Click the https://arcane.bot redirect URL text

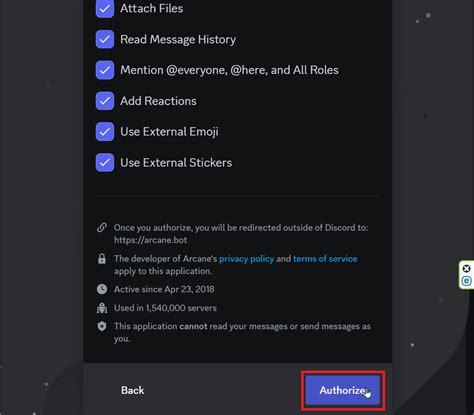150,240
